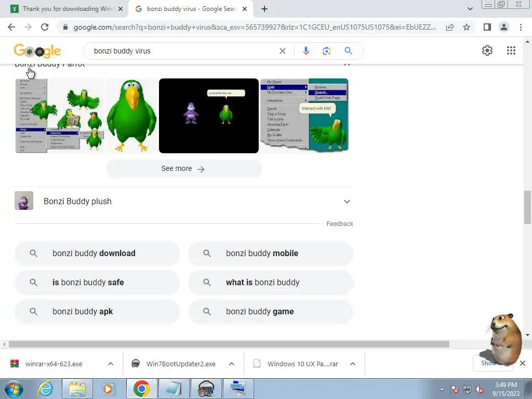The height and width of the screenshot is (399, 532).
Task: Reload the current page
Action: [45, 27]
